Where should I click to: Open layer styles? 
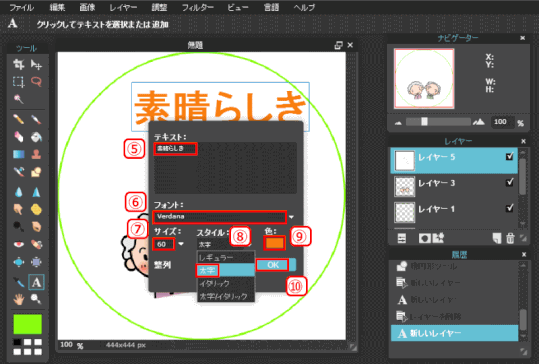(x=438, y=238)
